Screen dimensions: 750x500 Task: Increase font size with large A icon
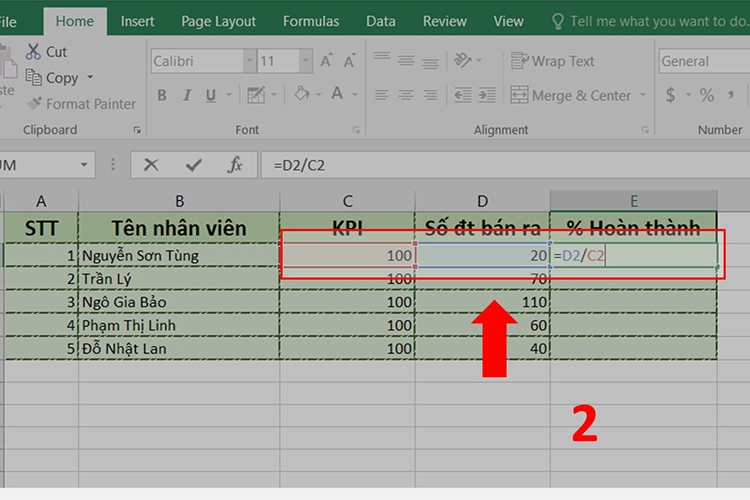tap(326, 61)
